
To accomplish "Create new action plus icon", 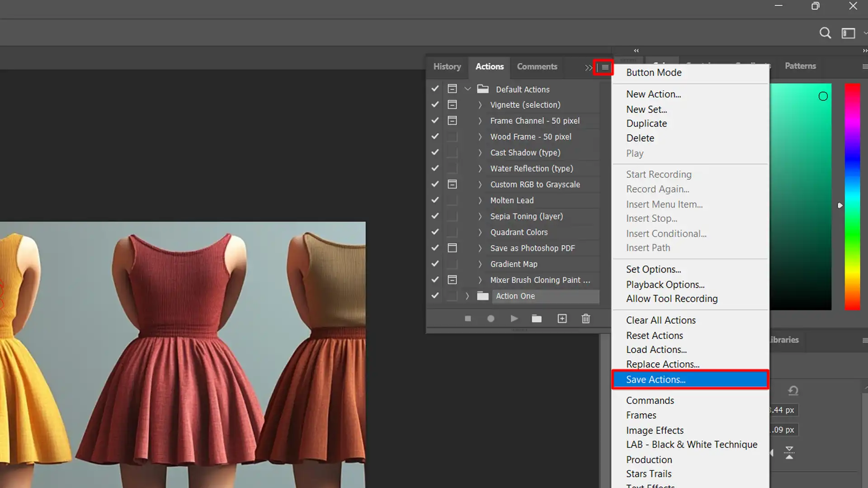I will click(562, 319).
